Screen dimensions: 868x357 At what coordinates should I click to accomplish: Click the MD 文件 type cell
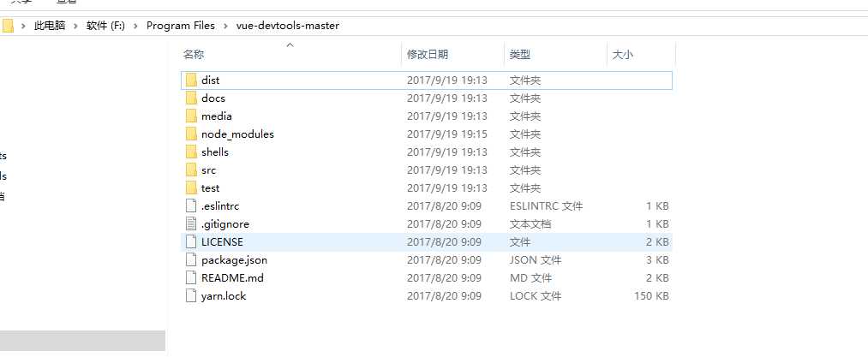[531, 278]
